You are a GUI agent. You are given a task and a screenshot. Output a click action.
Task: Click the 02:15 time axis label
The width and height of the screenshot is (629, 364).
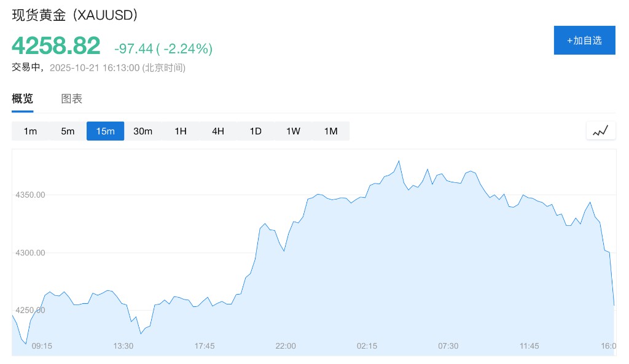click(367, 346)
